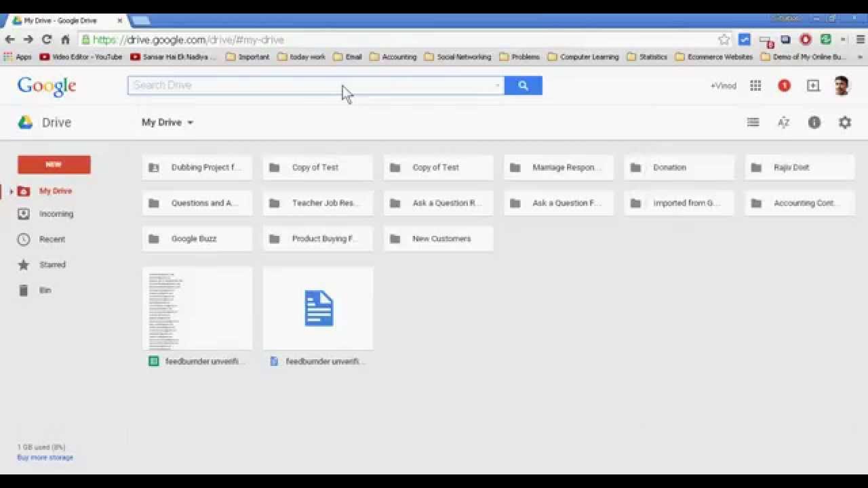Open the Ecommerce Websites bookmarks folder
The width and height of the screenshot is (868, 488).
click(714, 57)
